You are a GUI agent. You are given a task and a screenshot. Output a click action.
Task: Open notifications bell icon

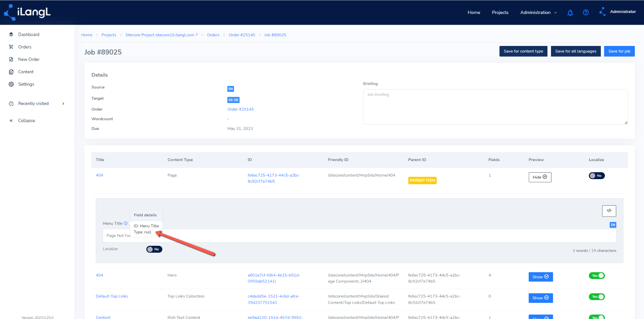point(570,13)
